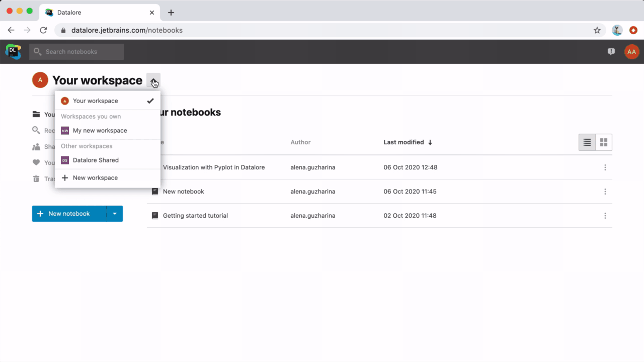This screenshot has height=362, width=644.
Task: Select New workspace from the menu
Action: (x=108, y=177)
